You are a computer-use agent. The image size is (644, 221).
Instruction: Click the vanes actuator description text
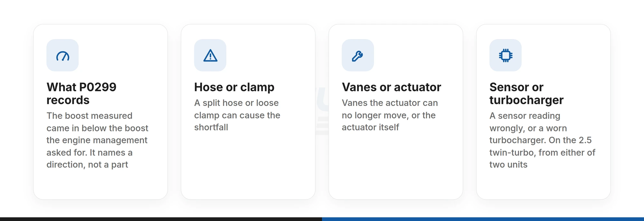point(390,115)
